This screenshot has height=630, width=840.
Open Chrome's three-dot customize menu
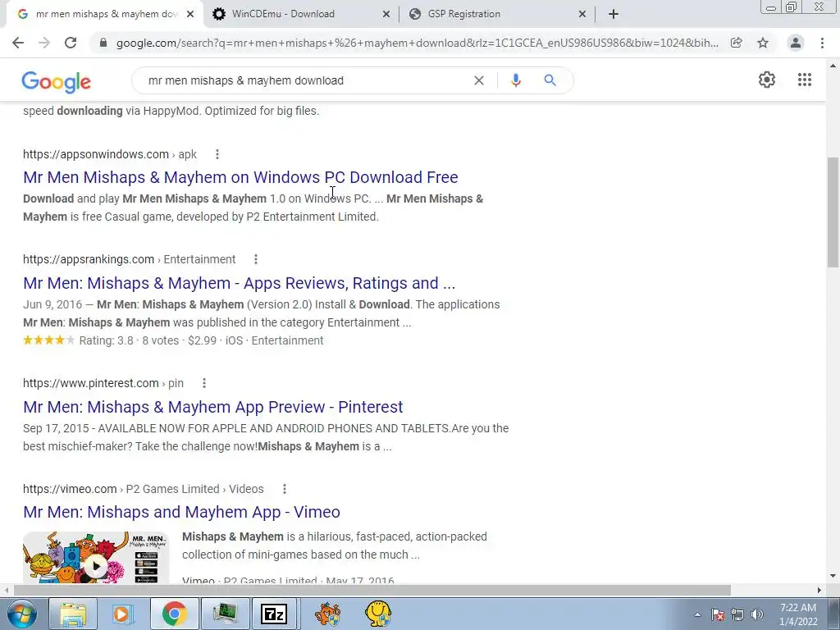point(822,43)
